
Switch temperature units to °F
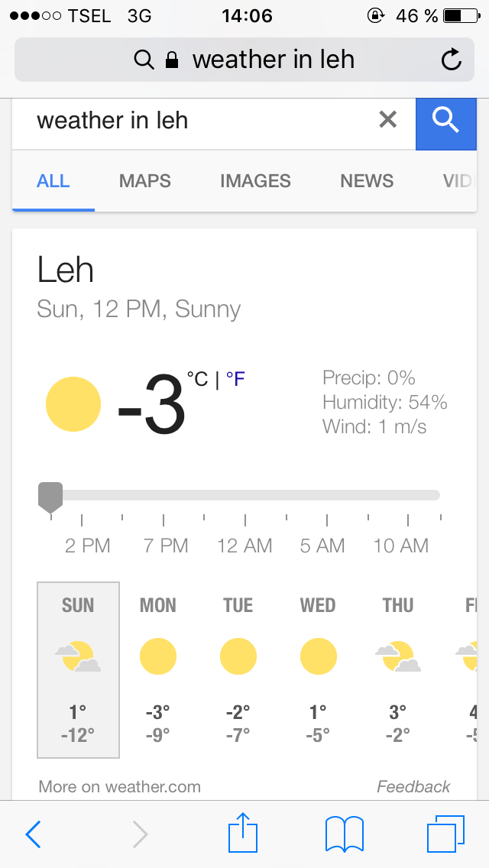tap(235, 379)
